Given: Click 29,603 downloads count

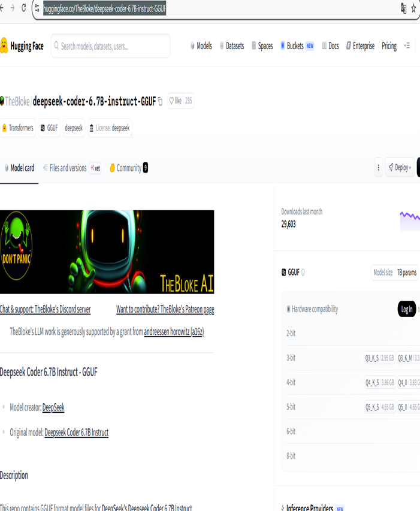Looking at the screenshot, I should click(288, 224).
